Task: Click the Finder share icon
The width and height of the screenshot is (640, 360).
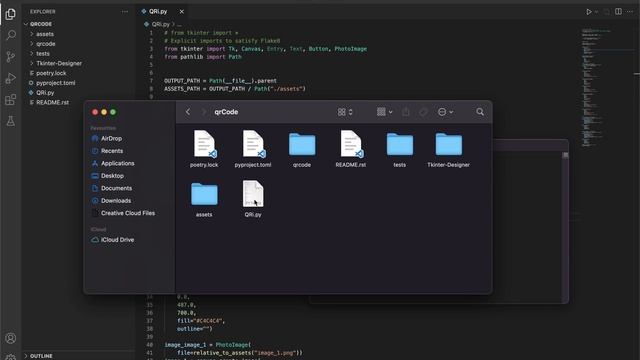Action: [406, 112]
